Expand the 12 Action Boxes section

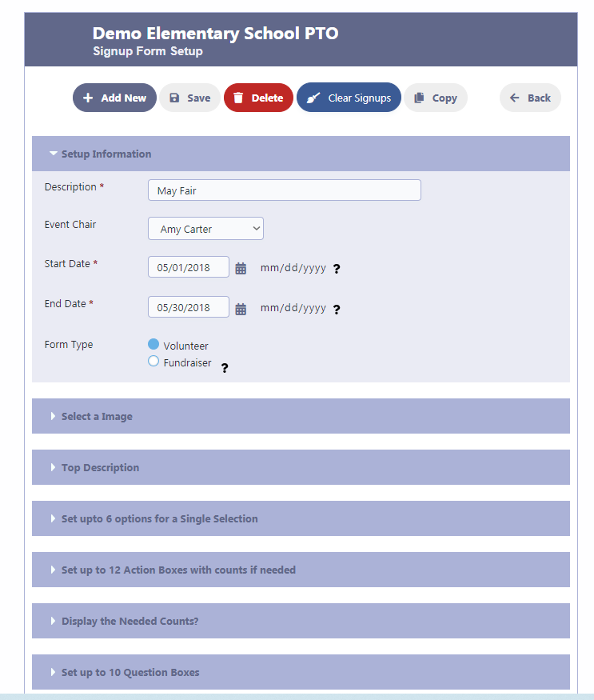[x=301, y=570]
